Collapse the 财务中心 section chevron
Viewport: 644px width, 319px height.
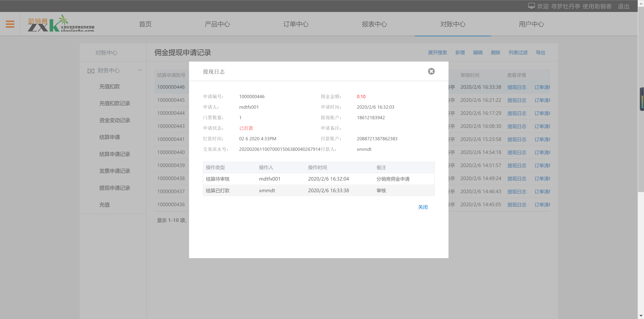point(140,70)
